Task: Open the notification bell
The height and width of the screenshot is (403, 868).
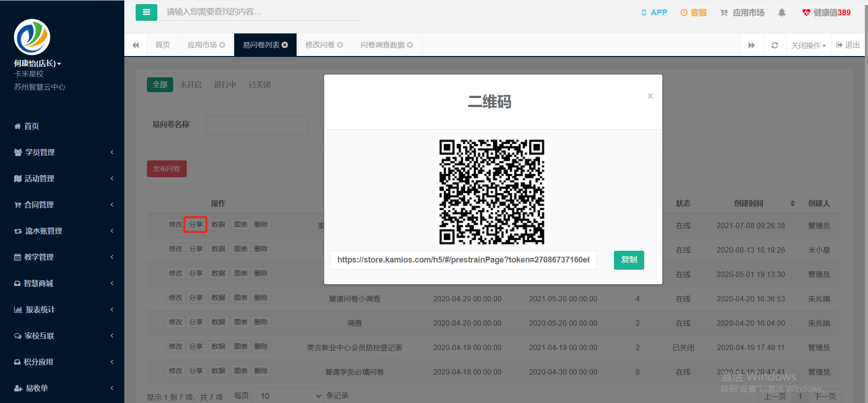Action: [782, 13]
